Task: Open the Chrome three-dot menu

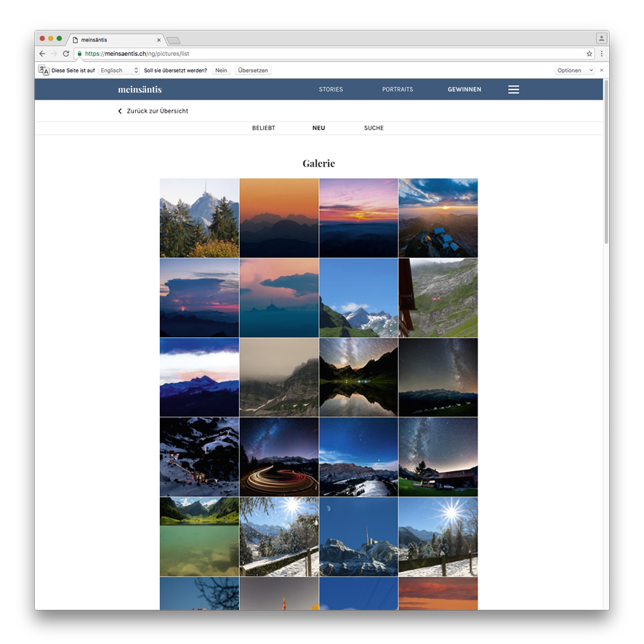Action: [x=602, y=54]
